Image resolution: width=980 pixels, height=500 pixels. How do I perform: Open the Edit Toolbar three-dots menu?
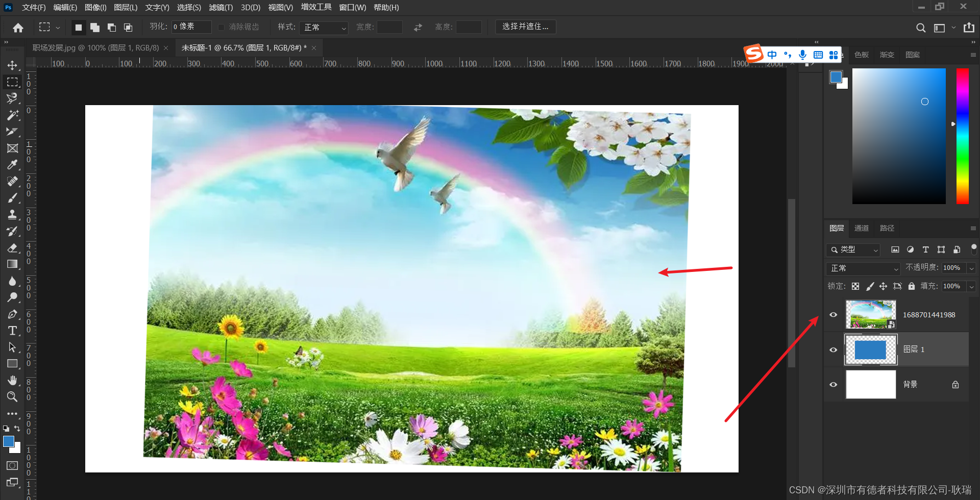pos(12,414)
